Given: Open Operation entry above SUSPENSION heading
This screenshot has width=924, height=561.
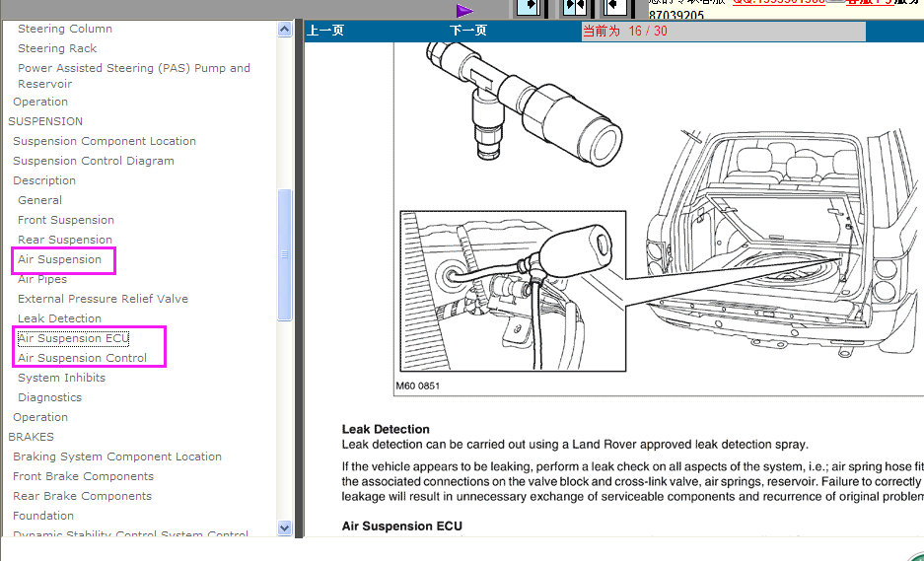Looking at the screenshot, I should tap(40, 102).
